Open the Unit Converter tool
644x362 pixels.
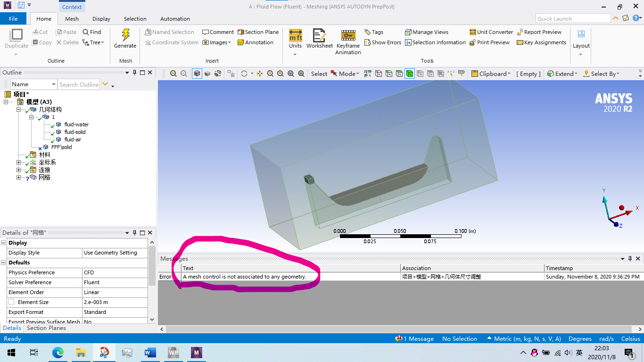click(x=491, y=32)
